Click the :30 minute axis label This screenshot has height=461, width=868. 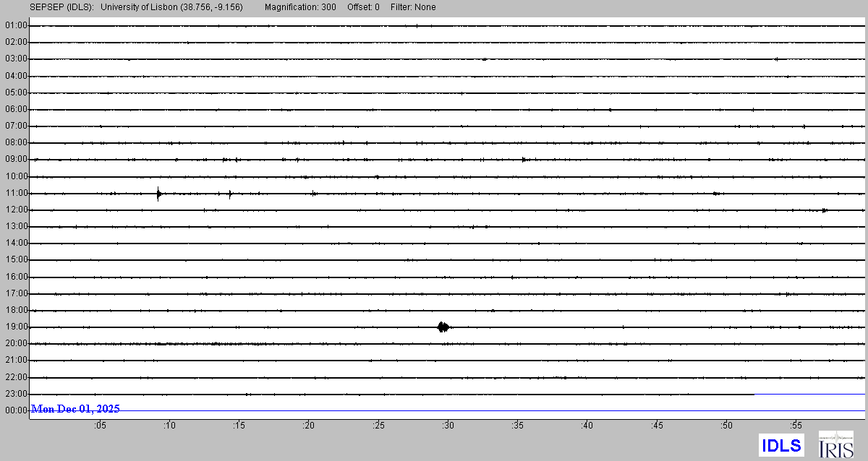[x=447, y=426]
